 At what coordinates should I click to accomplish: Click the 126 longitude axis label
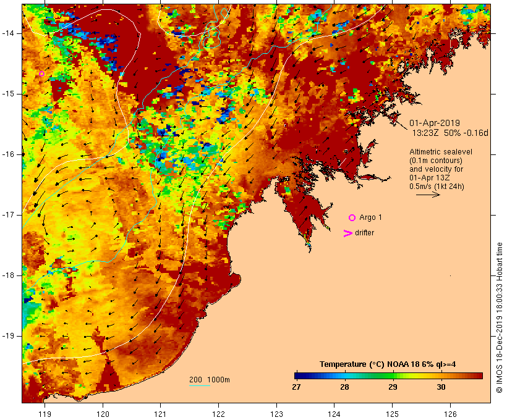[x=450, y=414]
